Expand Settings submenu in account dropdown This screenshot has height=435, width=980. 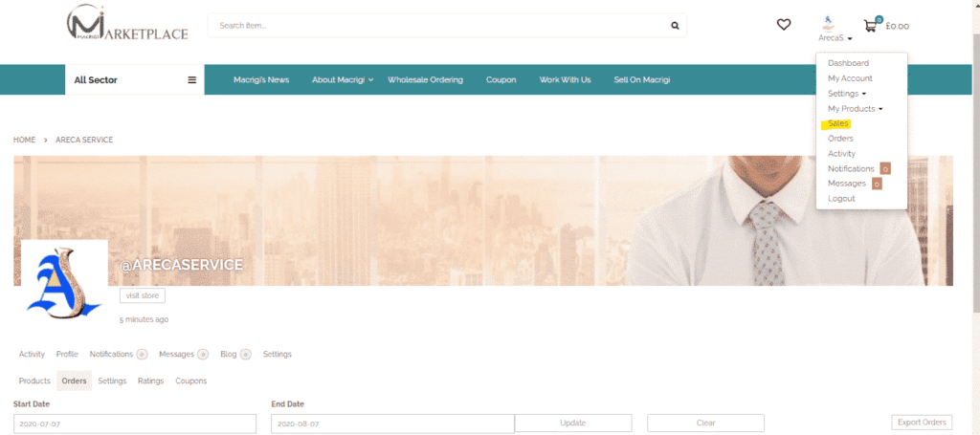(847, 94)
